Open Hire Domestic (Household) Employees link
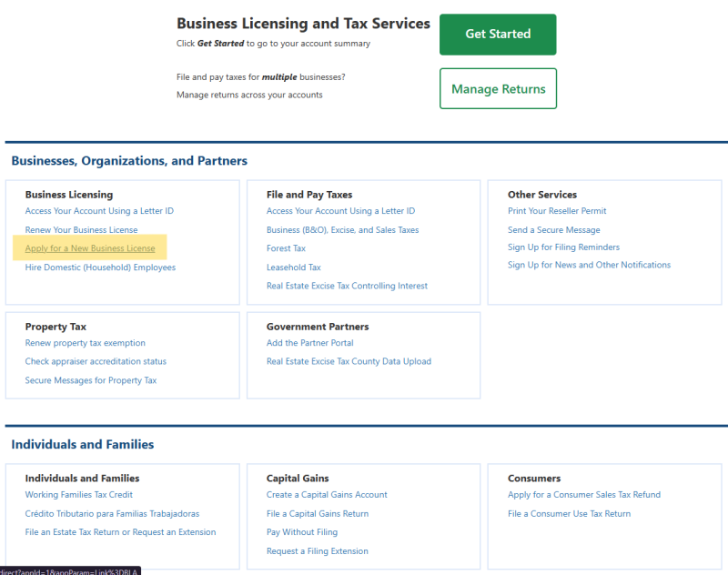728x575 pixels. pyautogui.click(x=100, y=267)
